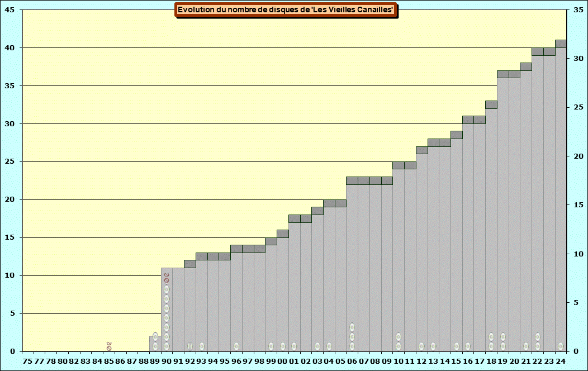Click the topmost disc icon in the 06 bar
Image resolution: width=588 pixels, height=371 pixels.
click(352, 327)
